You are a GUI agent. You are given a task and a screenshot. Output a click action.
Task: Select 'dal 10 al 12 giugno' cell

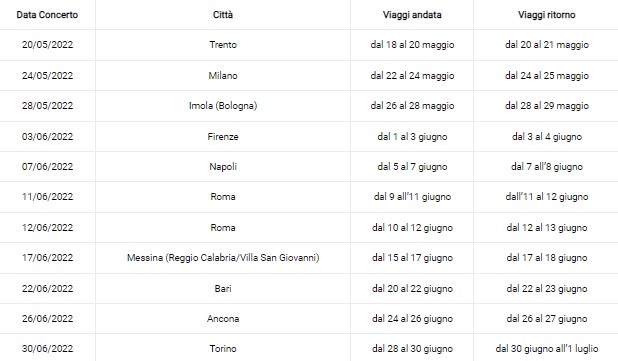click(x=412, y=228)
